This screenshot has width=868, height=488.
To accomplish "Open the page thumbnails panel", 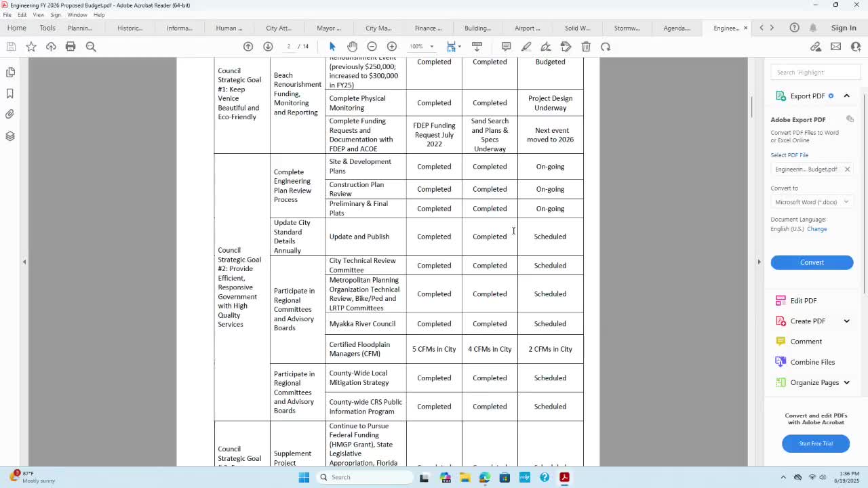I will 10,72.
